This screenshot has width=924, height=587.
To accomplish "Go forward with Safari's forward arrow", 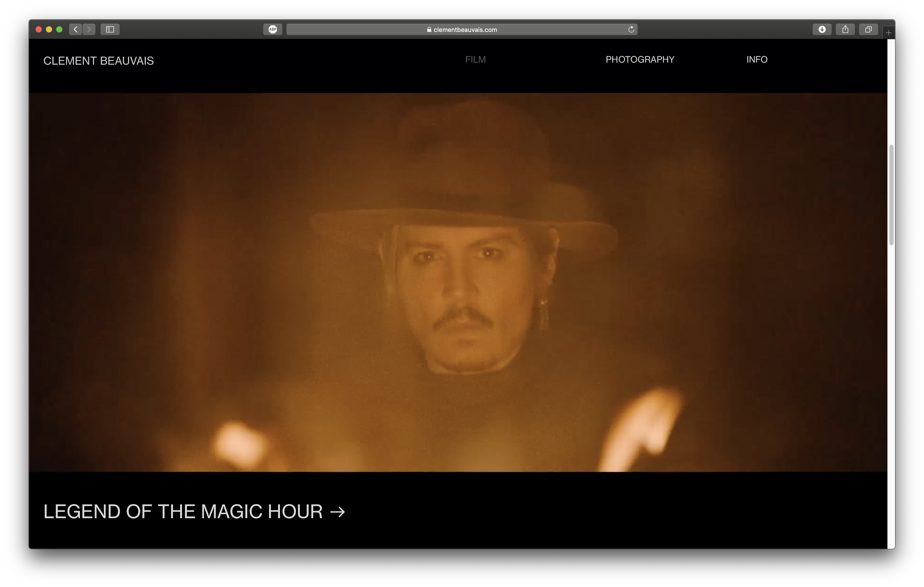I will (x=89, y=30).
